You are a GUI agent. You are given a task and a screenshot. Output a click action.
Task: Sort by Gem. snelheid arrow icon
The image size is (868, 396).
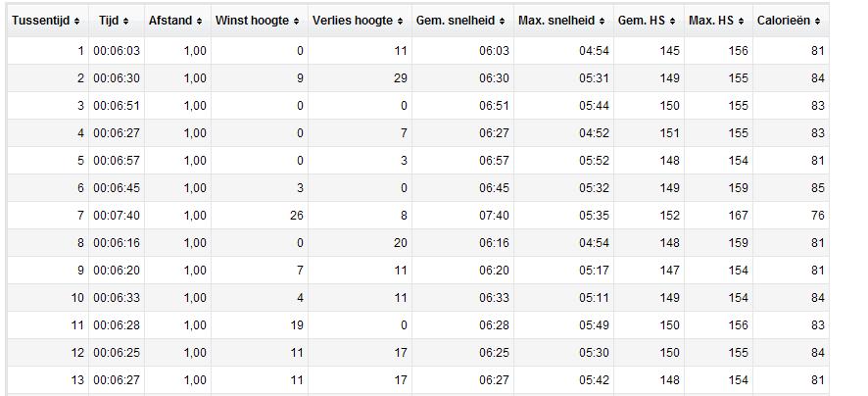[x=503, y=21]
